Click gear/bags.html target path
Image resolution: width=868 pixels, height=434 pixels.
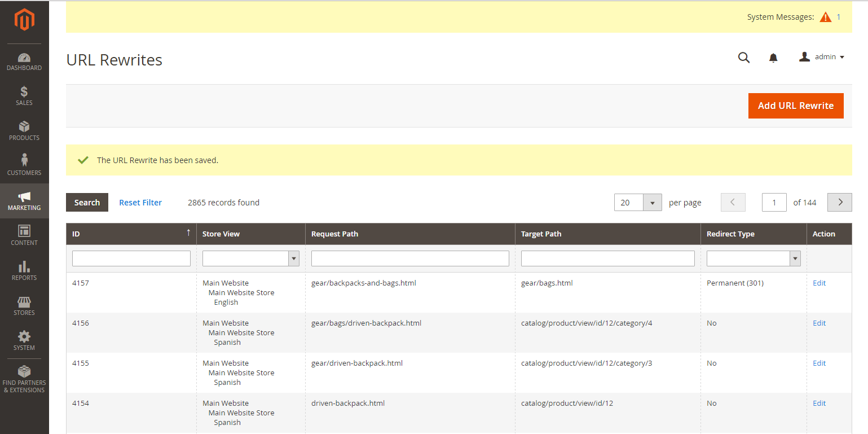[547, 283]
